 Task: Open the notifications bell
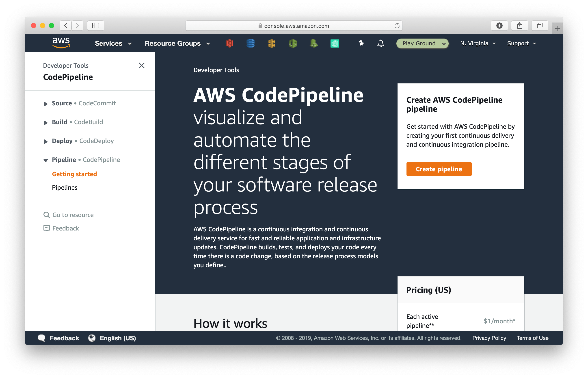point(380,43)
